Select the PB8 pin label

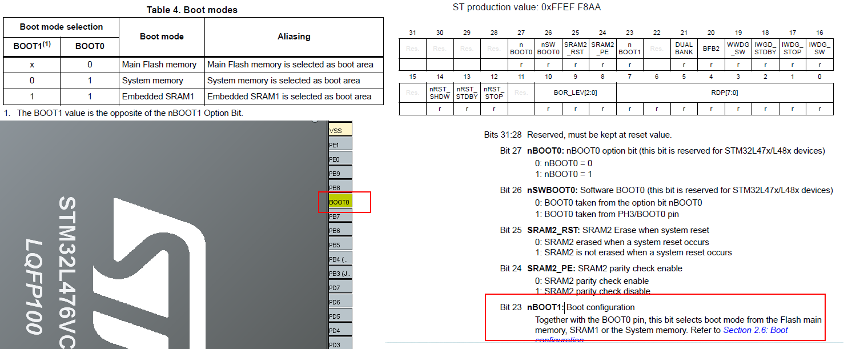coord(336,186)
